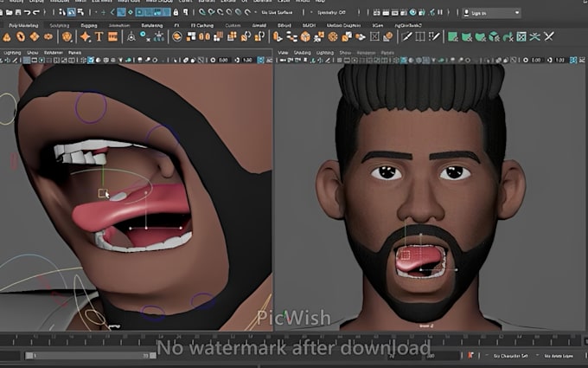Open the Motion Graphics shelf tab
The image size is (588, 368).
tap(343, 25)
